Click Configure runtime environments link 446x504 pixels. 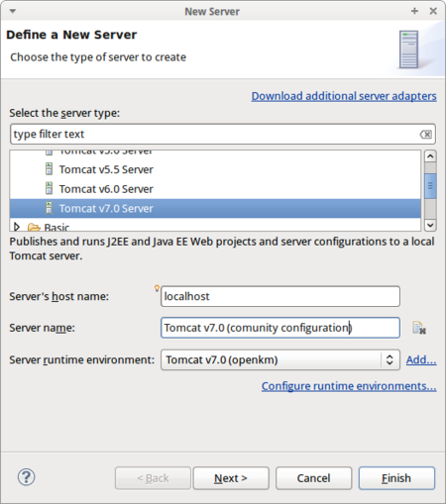pos(349,386)
